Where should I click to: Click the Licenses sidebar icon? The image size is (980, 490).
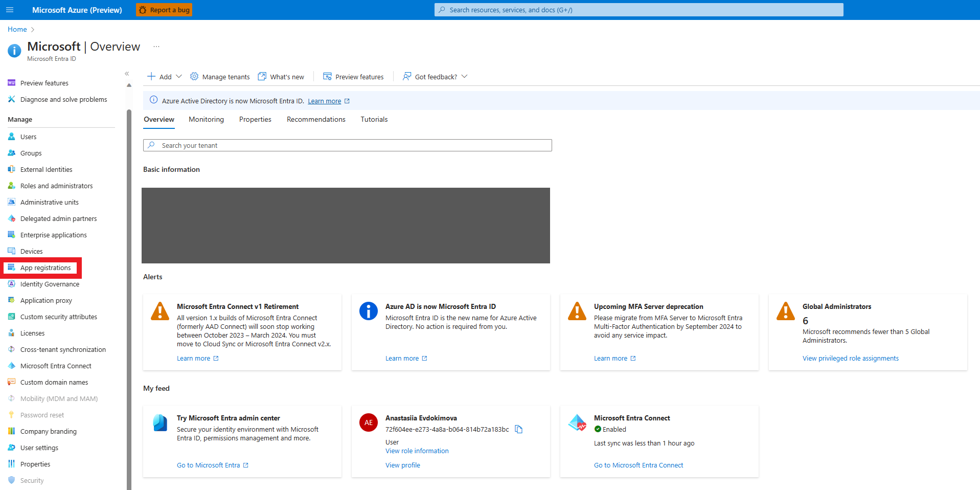click(11, 333)
